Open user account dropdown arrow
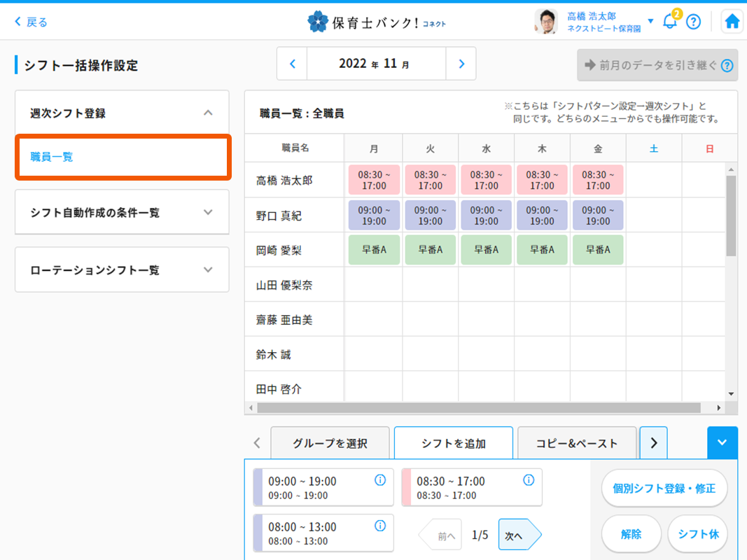 650,21
